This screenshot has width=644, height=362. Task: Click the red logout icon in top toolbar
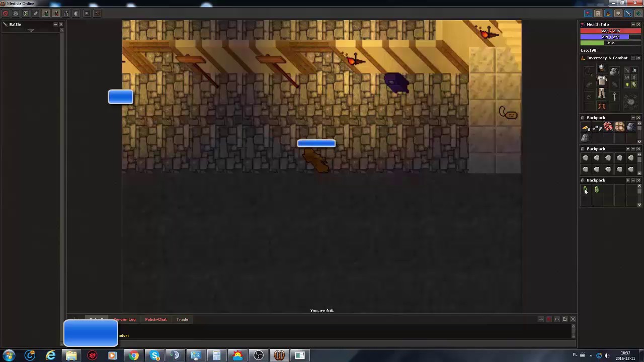[6, 14]
